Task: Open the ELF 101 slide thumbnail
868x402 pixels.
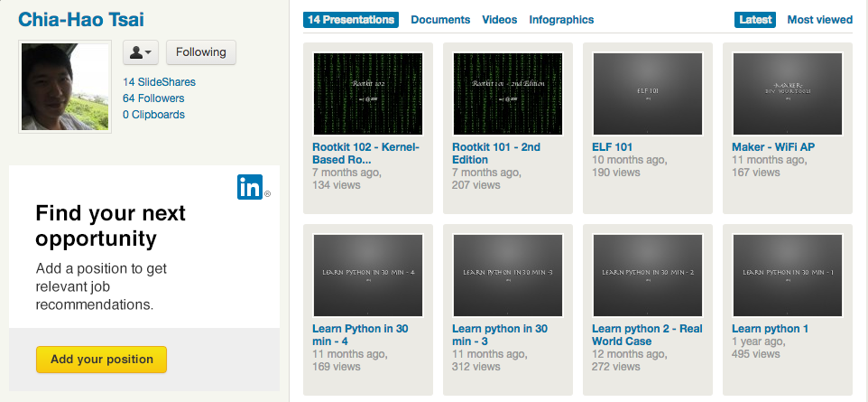Action: pos(648,94)
